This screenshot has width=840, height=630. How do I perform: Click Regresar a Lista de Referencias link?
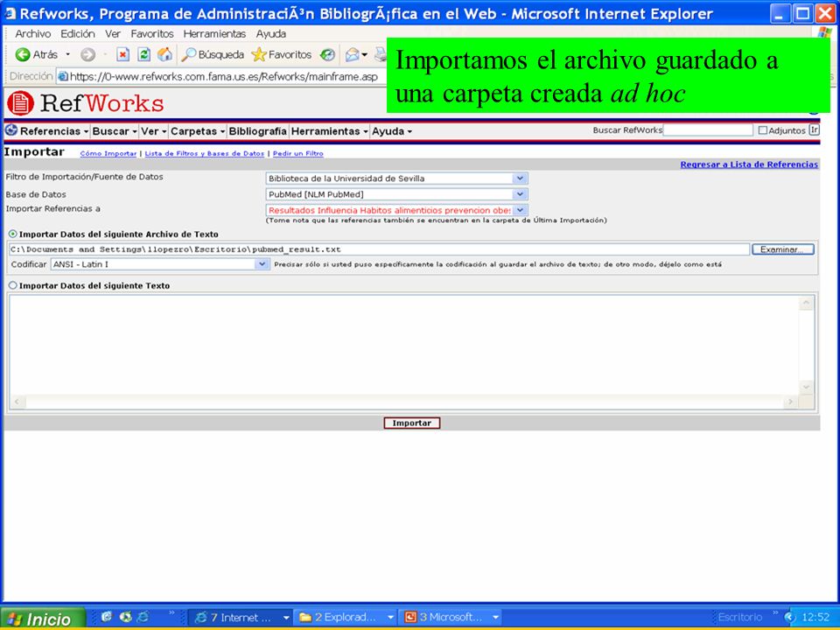pyautogui.click(x=749, y=164)
